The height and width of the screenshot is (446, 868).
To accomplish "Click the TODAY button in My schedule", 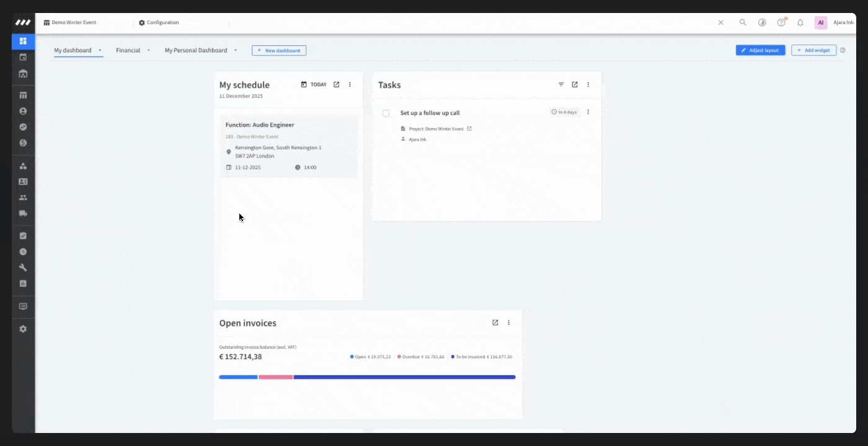I will tap(314, 85).
